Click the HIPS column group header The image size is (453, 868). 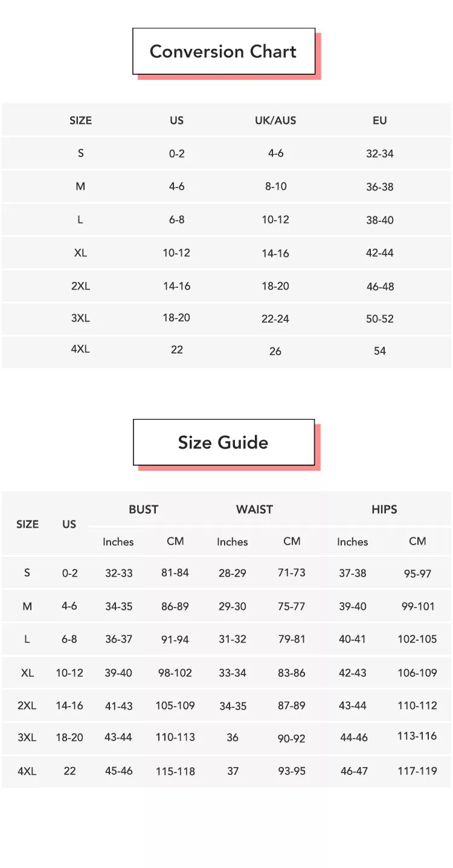pos(384,510)
